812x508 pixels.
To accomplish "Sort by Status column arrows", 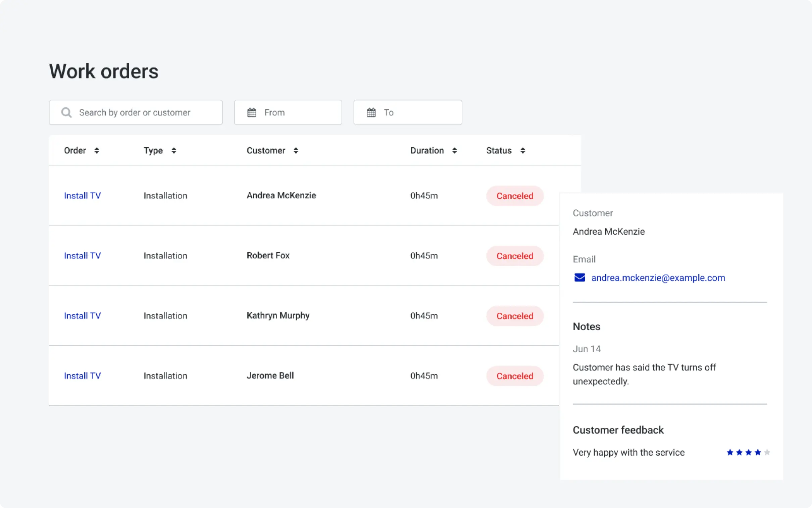I will tap(523, 151).
